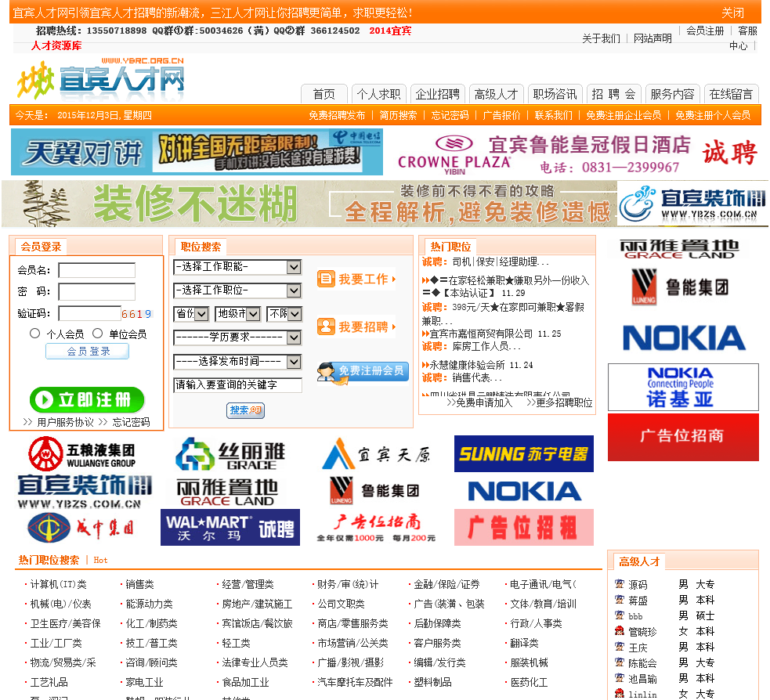Expand the 选择工作职位 dropdown

(237, 290)
